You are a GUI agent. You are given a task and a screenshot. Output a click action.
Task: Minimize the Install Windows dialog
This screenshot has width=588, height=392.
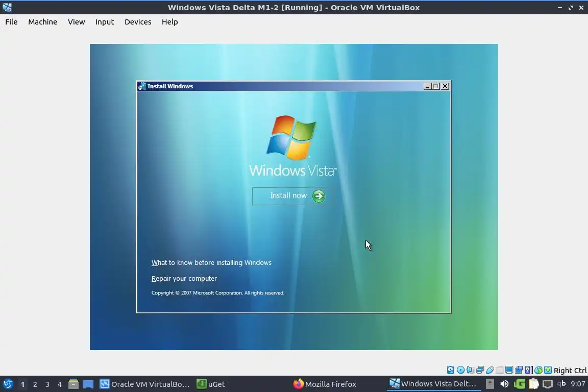[x=427, y=86]
